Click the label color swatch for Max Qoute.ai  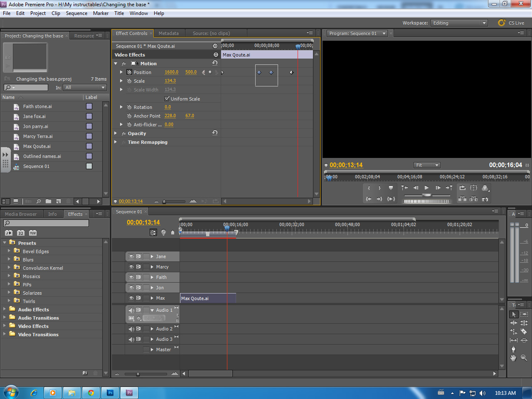(x=89, y=146)
